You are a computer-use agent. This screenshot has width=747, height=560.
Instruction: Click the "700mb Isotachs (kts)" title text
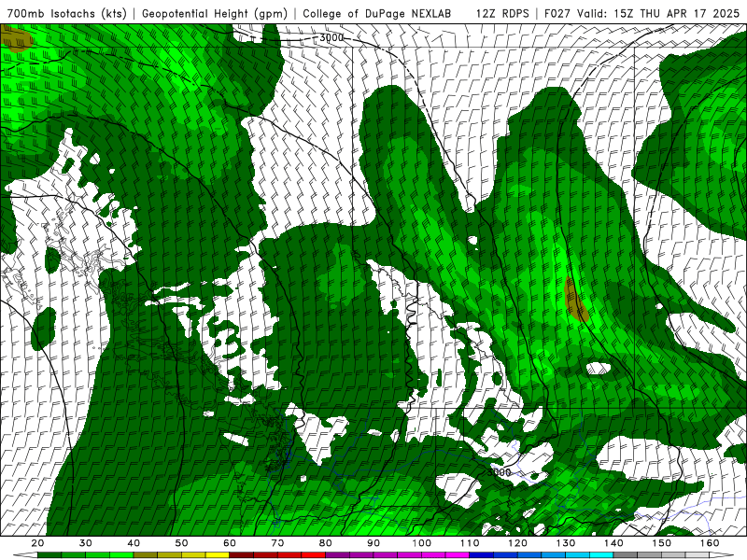tap(66, 13)
